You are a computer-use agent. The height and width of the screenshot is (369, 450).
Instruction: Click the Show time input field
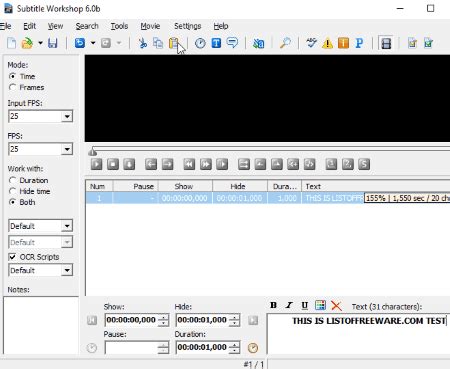point(131,320)
